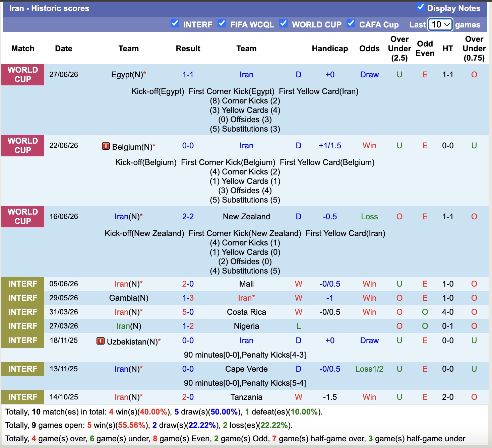Open the New Zealand team link
Viewport: 492px width, 448px height.
coord(246,217)
